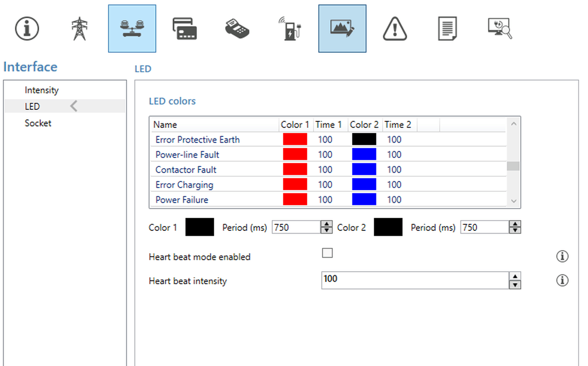Screen dimensions: 588x366
Task: Open the warning triangle section icon
Action: (x=395, y=29)
